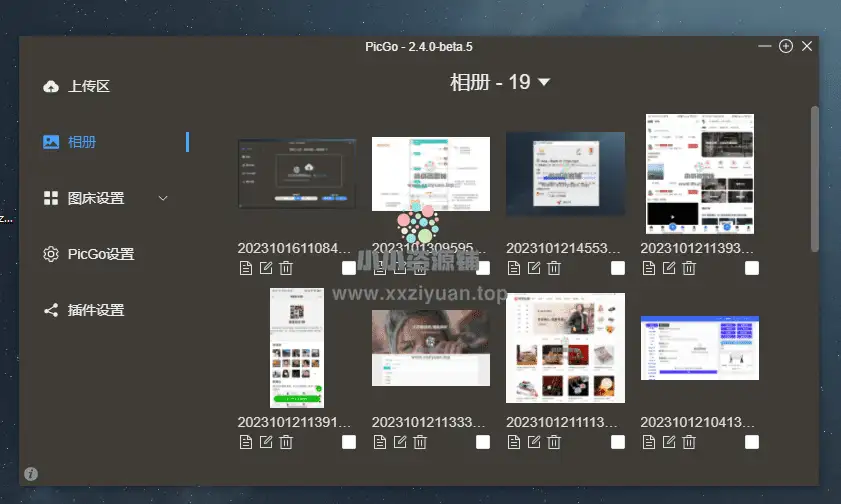Open PicGo settings gear in the sidebar
841x504 pixels.
tap(51, 254)
